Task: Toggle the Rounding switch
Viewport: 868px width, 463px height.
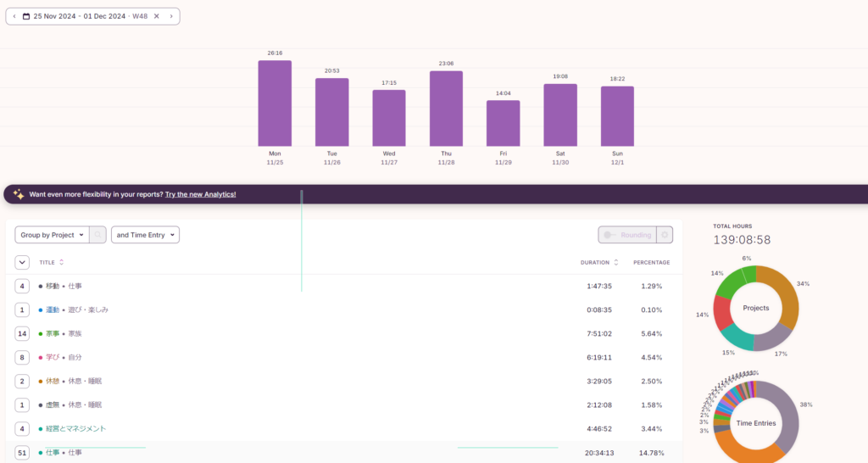Action: click(x=610, y=235)
